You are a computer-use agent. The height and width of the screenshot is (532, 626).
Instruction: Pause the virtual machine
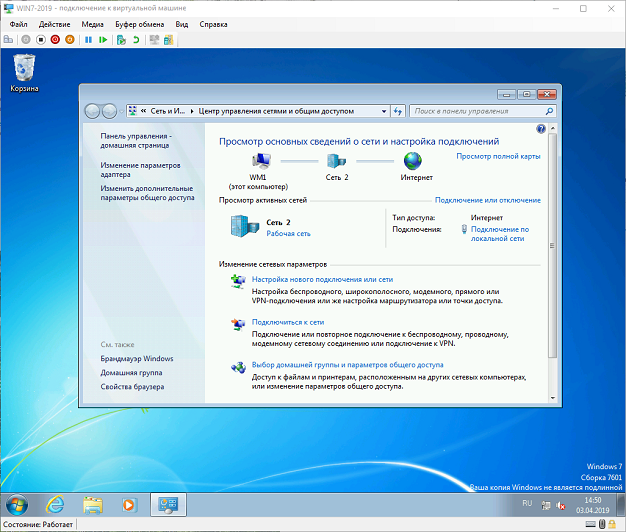(x=88, y=40)
